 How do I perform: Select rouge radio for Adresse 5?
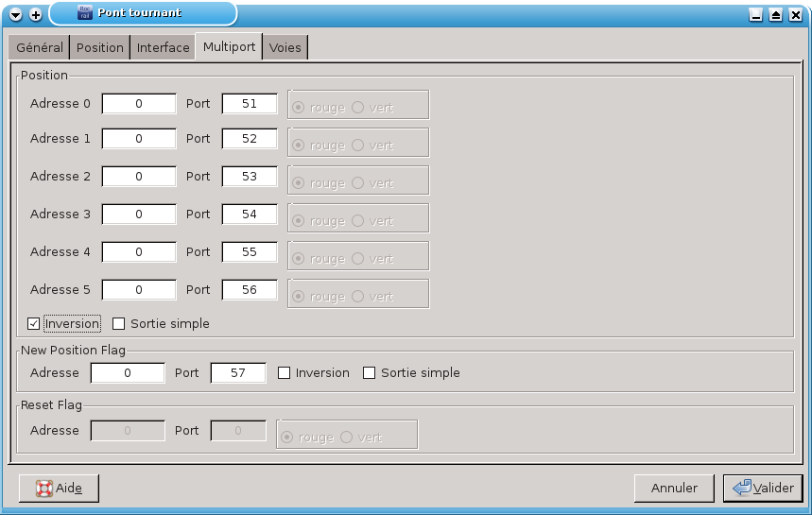tap(300, 296)
